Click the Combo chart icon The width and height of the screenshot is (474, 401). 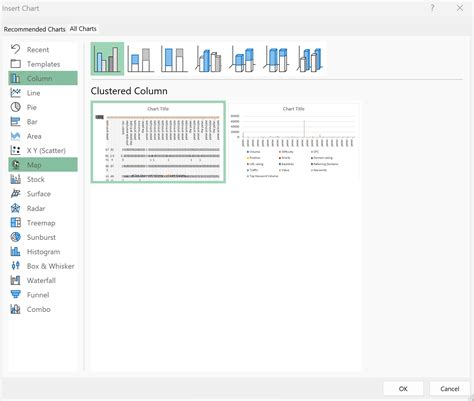click(15, 309)
